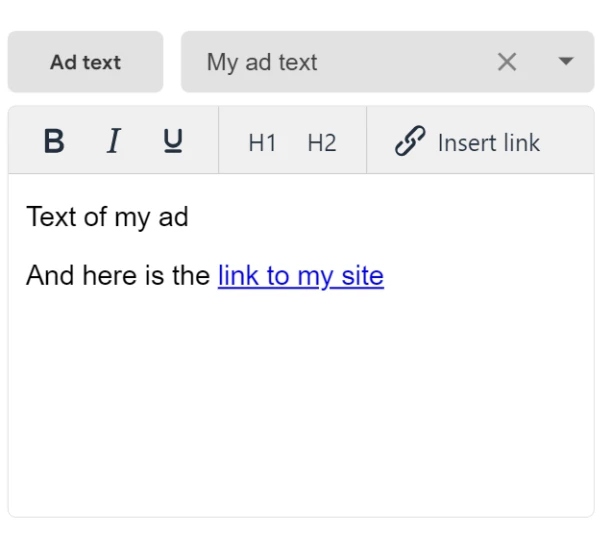Click the word 'ad' ending first line

pyautogui.click(x=173, y=216)
